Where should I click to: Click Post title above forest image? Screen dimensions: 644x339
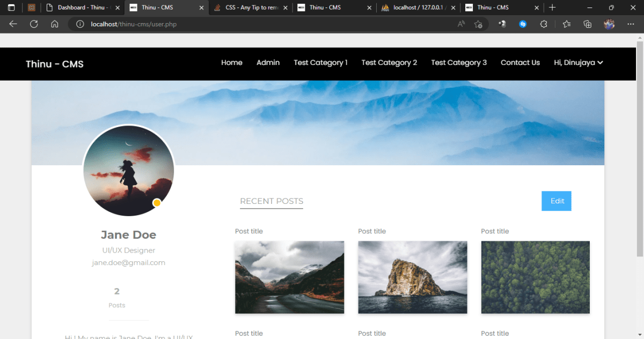(495, 231)
